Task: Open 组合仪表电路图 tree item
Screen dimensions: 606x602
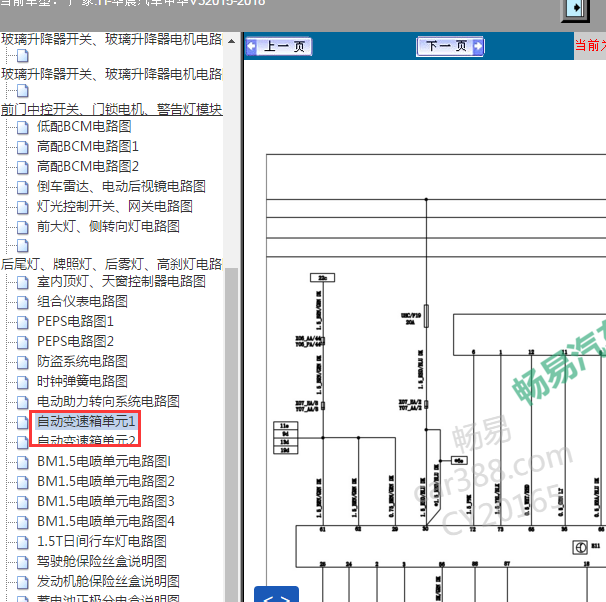Action: [x=82, y=301]
